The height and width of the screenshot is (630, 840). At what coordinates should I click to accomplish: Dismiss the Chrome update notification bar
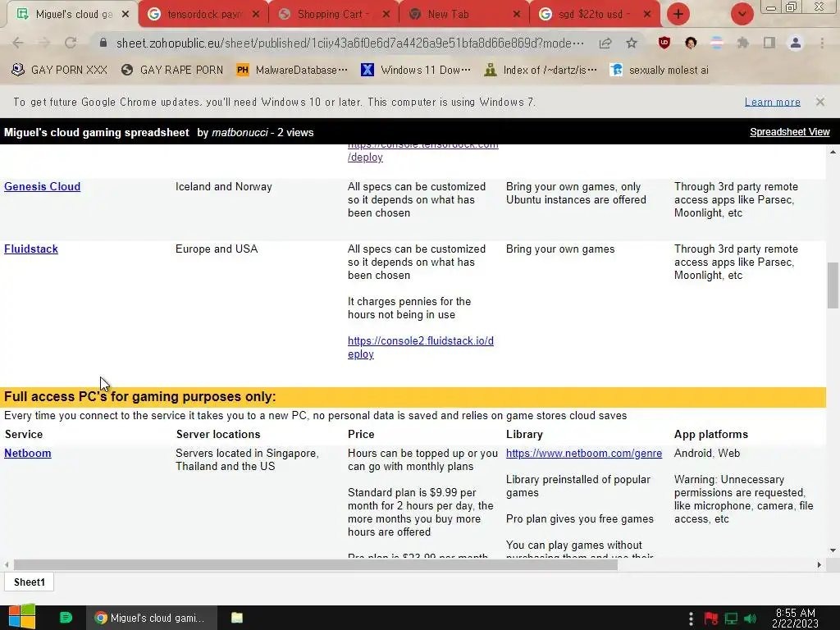(819, 102)
